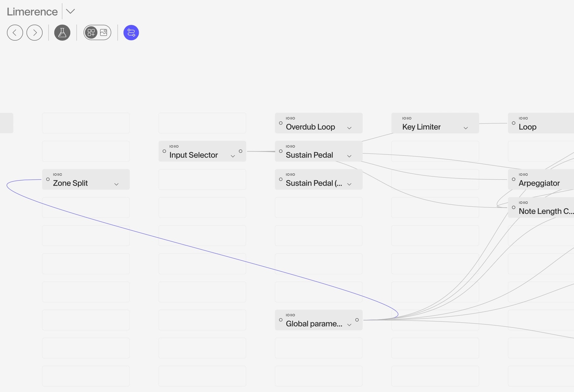Switch to the module grid view
The height and width of the screenshot is (392, 574).
click(91, 32)
